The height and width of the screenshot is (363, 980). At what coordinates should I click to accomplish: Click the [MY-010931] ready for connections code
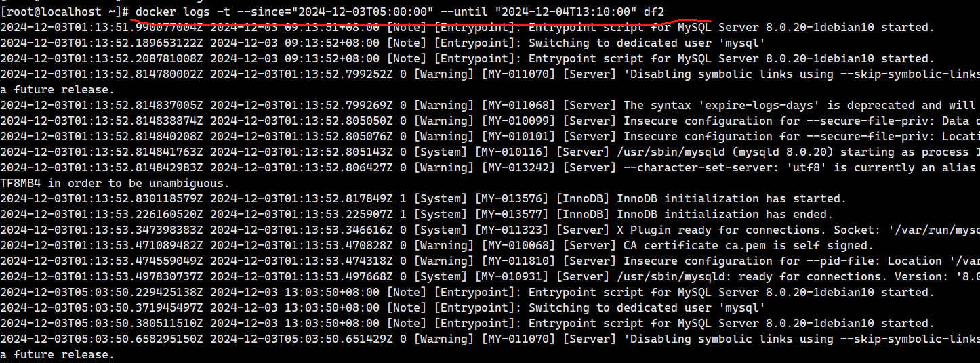click(x=512, y=276)
